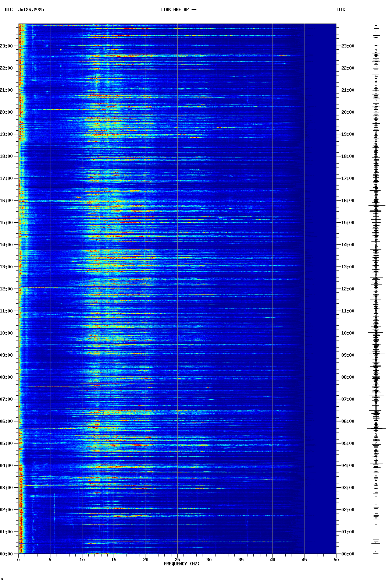Viewport: 392px width, 583px height.
Task: Click the 11:00 label on the left time axis
Action: (x=6, y=311)
